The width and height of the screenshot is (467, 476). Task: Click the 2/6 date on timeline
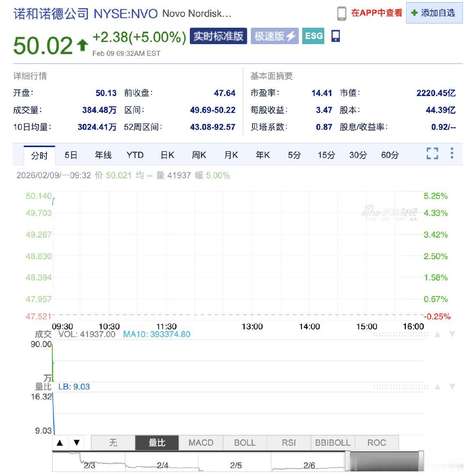pyautogui.click(x=309, y=465)
